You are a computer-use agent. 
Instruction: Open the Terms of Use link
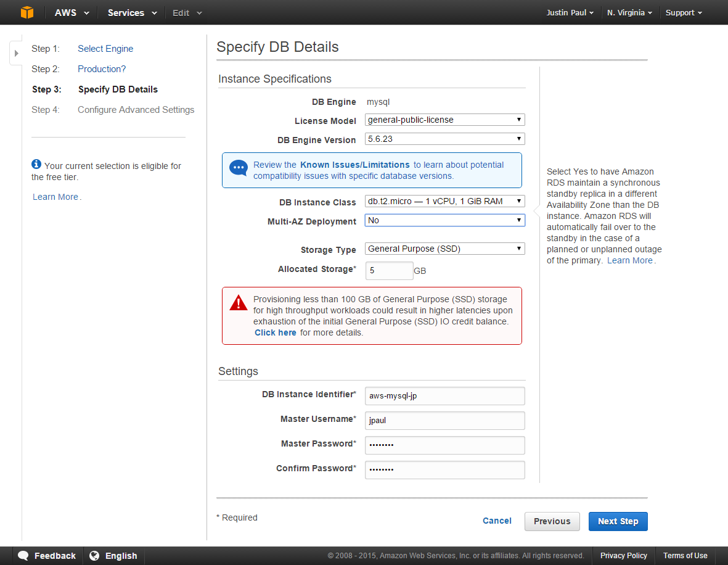pyautogui.click(x=685, y=556)
